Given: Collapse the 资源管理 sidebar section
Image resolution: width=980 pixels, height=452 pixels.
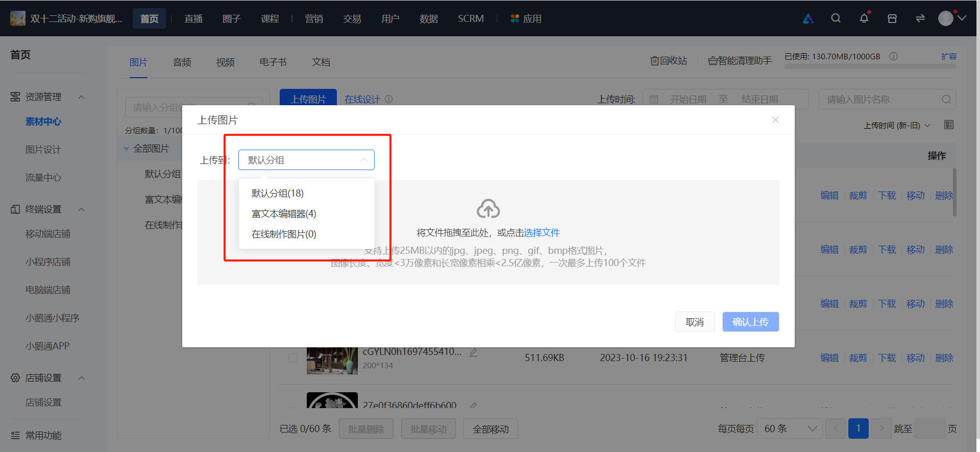Looking at the screenshot, I should tap(82, 97).
